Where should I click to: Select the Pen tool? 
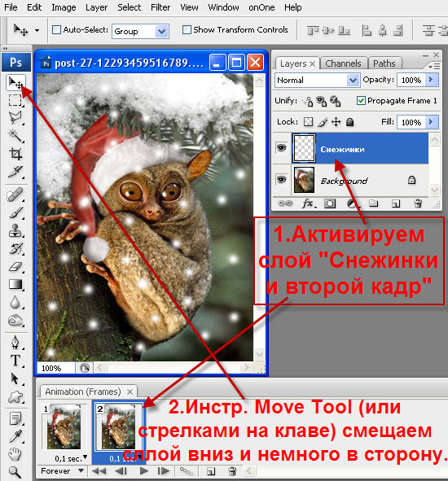15,343
